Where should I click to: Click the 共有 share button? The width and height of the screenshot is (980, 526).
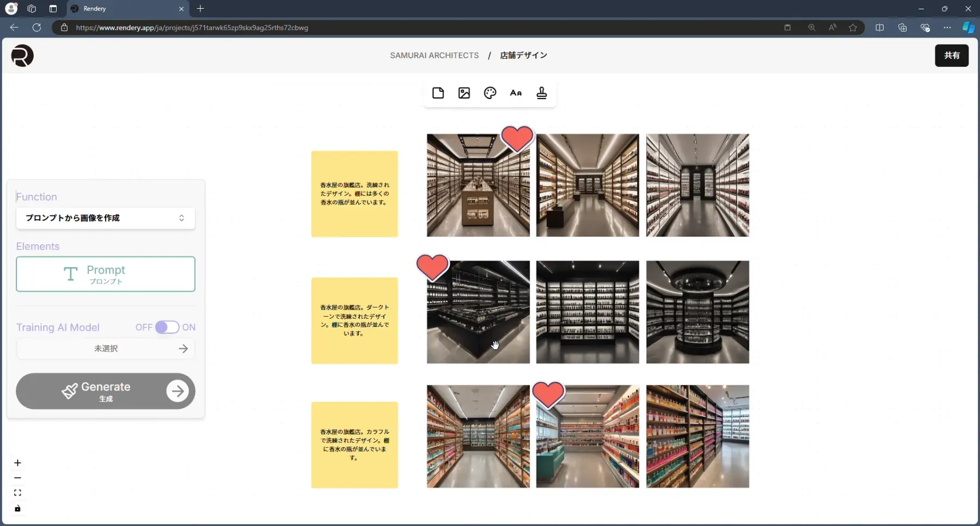coord(951,55)
